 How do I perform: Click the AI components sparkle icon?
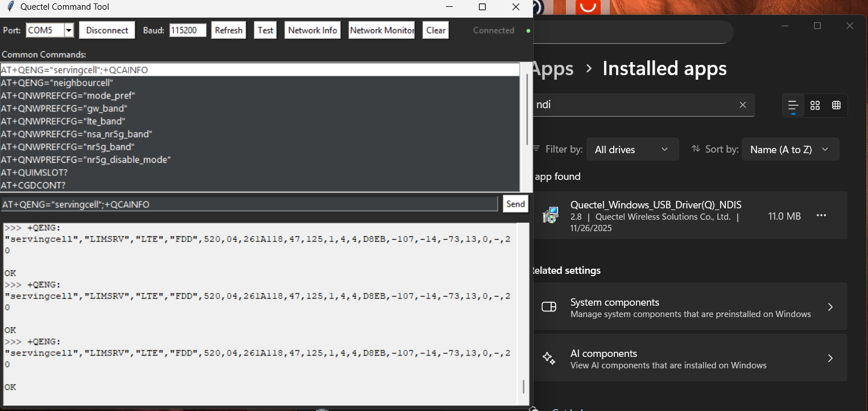549,358
